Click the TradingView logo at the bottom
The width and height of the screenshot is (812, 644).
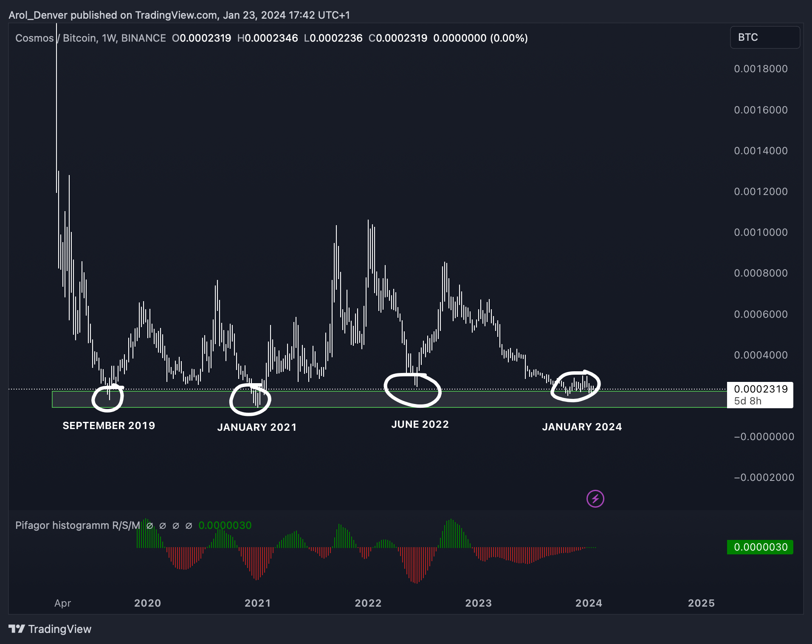[50, 629]
